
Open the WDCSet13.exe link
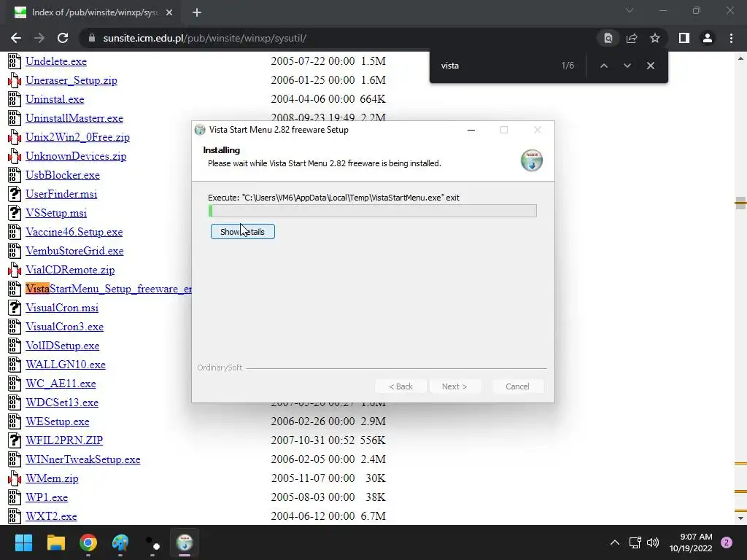coord(62,402)
